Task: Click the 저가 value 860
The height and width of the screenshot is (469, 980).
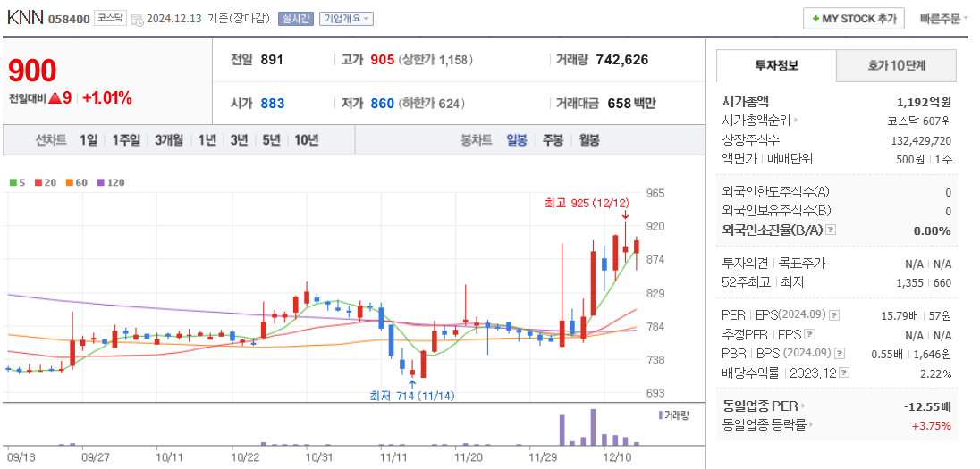Action: tap(383, 103)
